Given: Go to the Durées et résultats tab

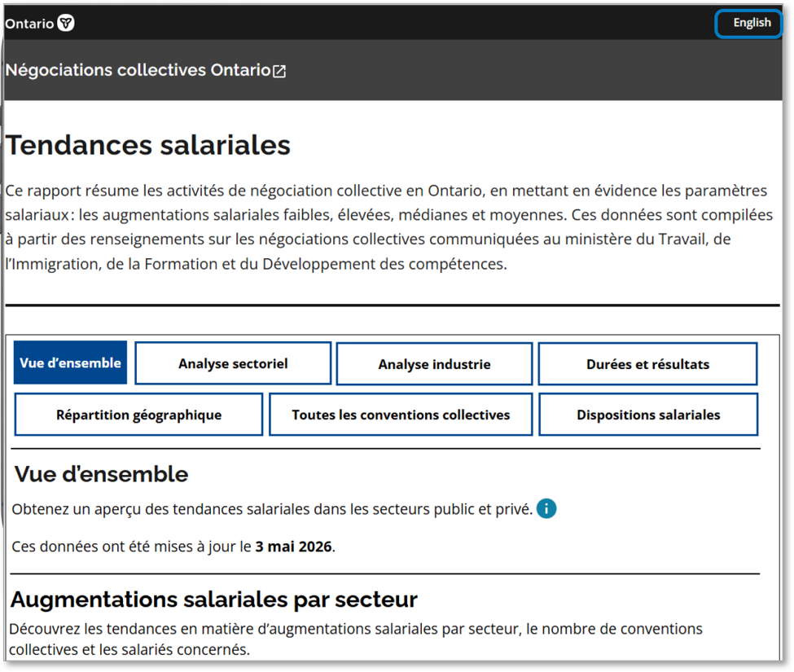Looking at the screenshot, I should click(x=647, y=364).
